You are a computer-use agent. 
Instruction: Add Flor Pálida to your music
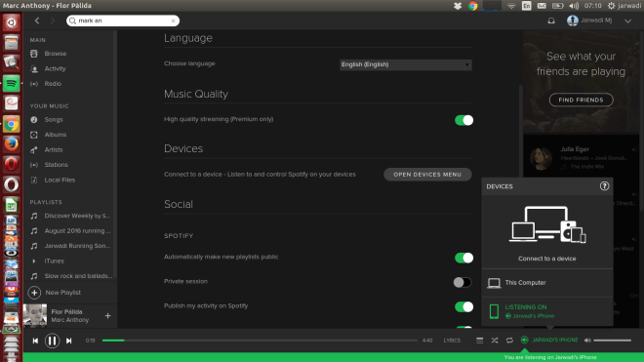coord(107,315)
